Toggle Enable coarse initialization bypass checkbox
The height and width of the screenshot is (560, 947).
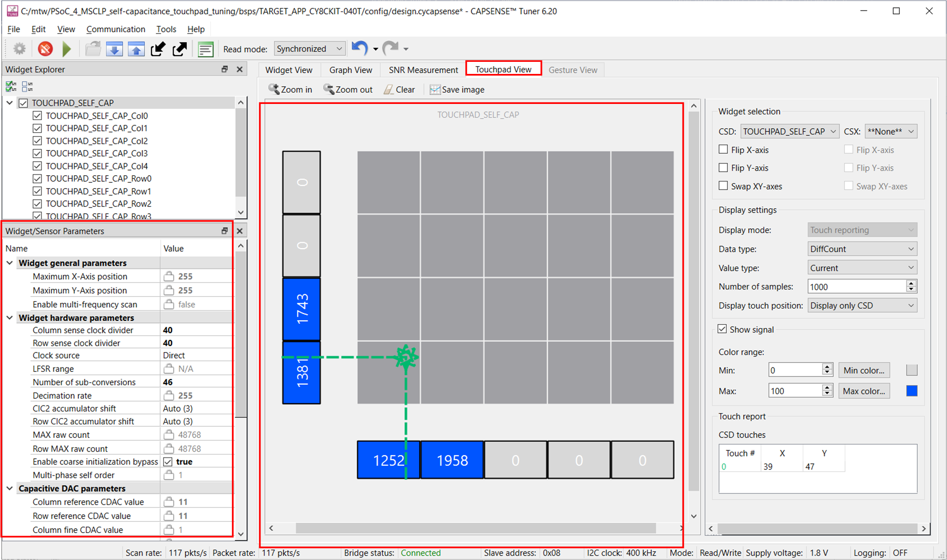[x=168, y=461]
